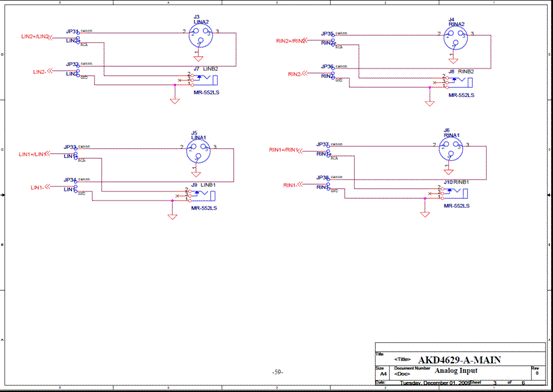This screenshot has height=392, width=553.
Task: Click the J5 LINA1 round connector symbol
Action: coord(198,151)
